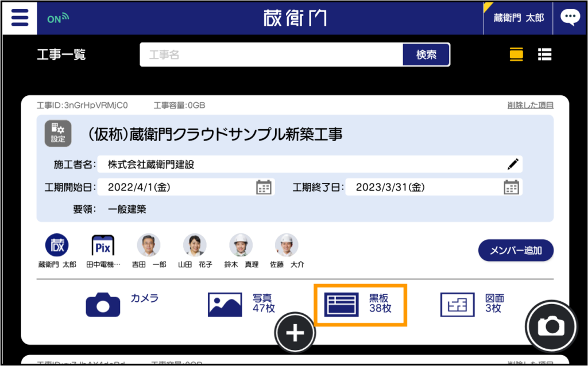Viewport: 588px width, 366px height.
Task: Open the hamburger menu
Action: tap(20, 18)
